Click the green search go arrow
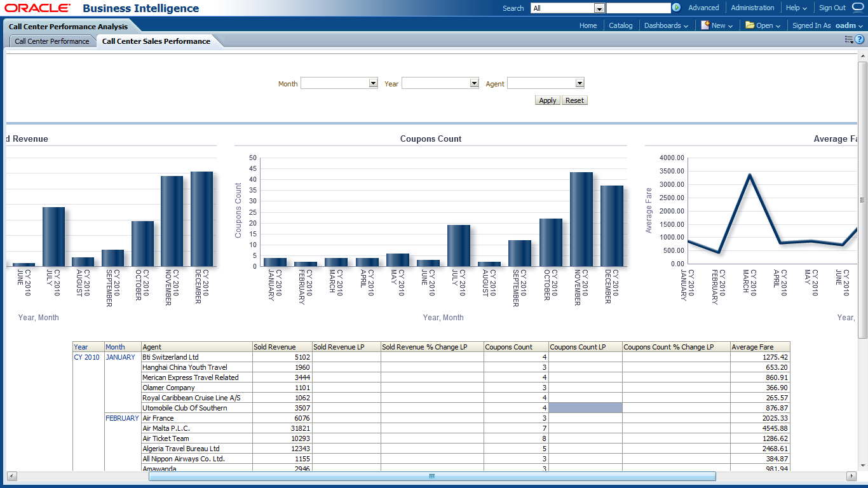Viewport: 868px width, 488px height. point(676,8)
